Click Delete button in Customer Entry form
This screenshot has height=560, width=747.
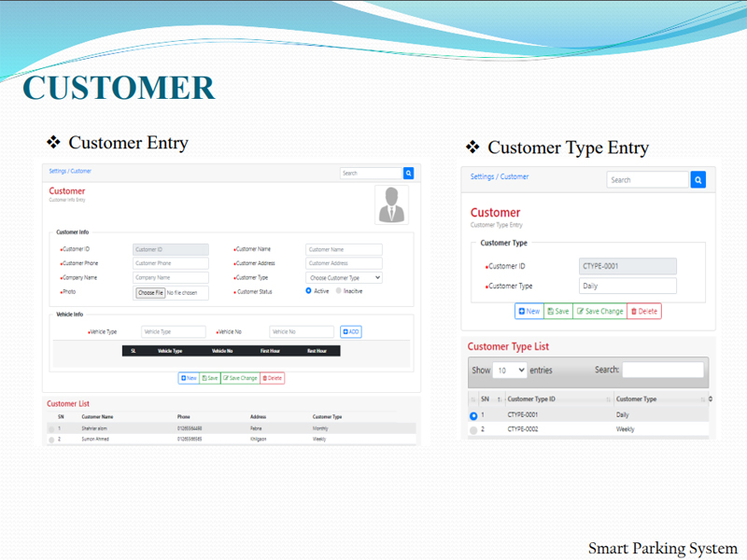[273, 378]
